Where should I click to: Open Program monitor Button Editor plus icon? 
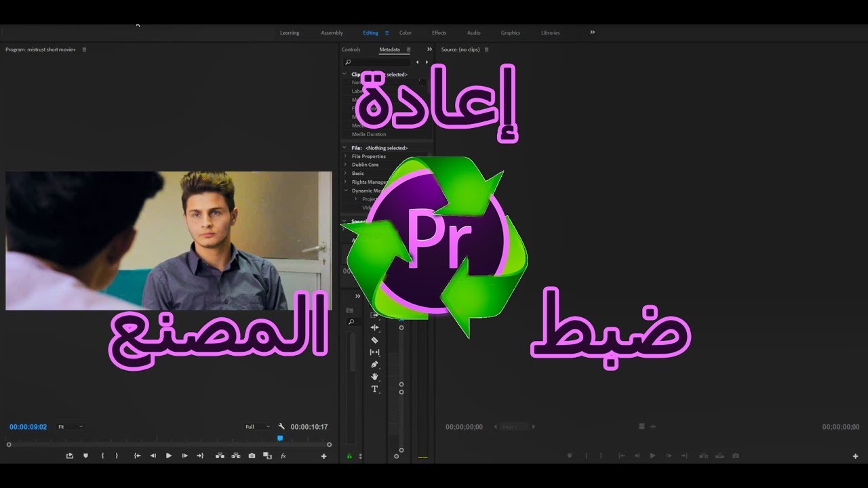[x=323, y=456]
